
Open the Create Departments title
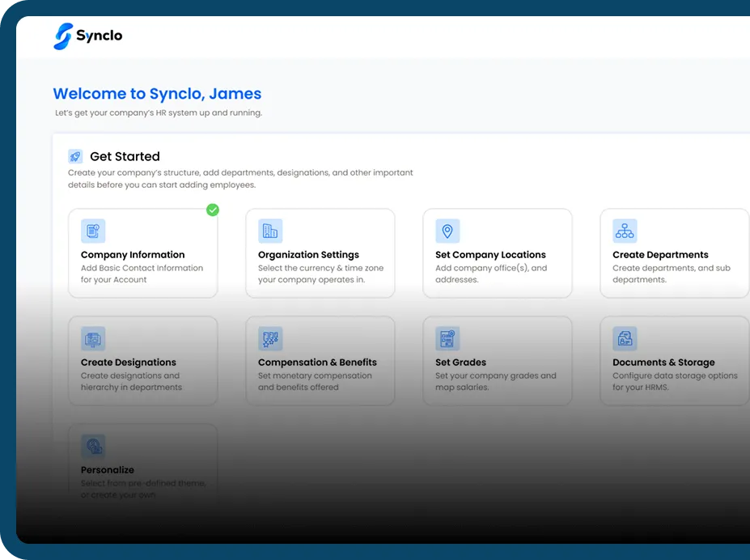[660, 255]
